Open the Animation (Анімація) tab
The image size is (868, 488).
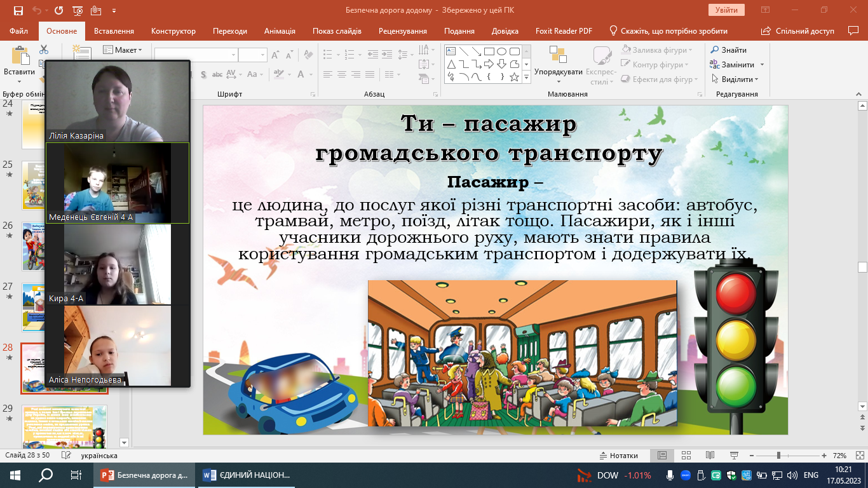280,31
